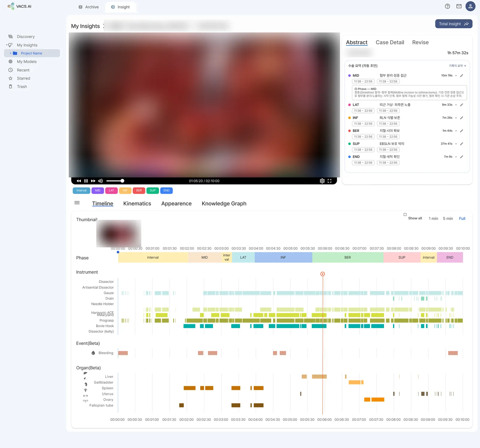The width and height of the screenshot is (480, 448).
Task: Check the Show all checkbox
Action: [x=405, y=214]
